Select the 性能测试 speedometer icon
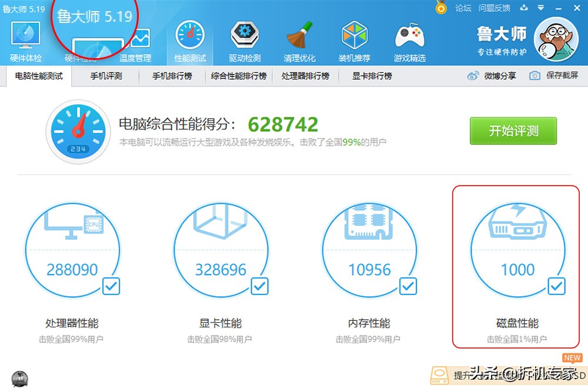This screenshot has width=588, height=392. 189,35
